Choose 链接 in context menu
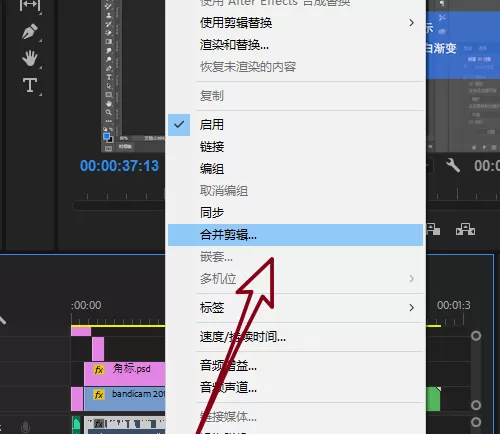Image resolution: width=500 pixels, height=434 pixels. [295, 147]
